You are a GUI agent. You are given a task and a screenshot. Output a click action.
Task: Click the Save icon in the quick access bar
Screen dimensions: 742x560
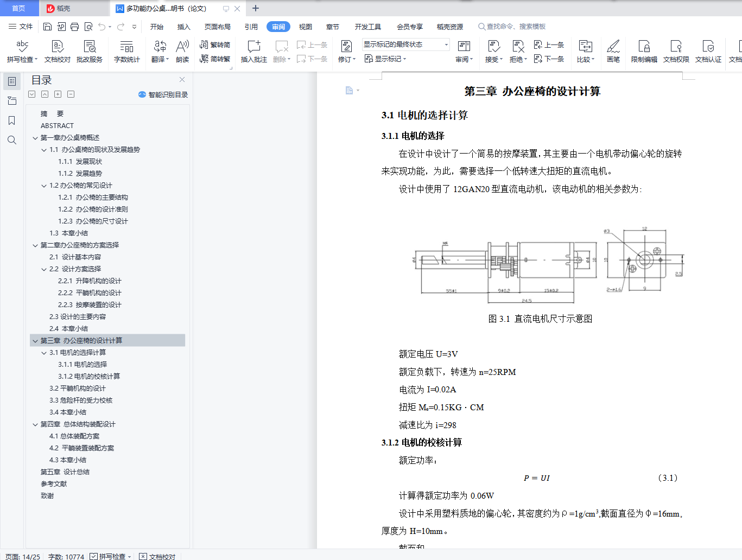pyautogui.click(x=47, y=27)
